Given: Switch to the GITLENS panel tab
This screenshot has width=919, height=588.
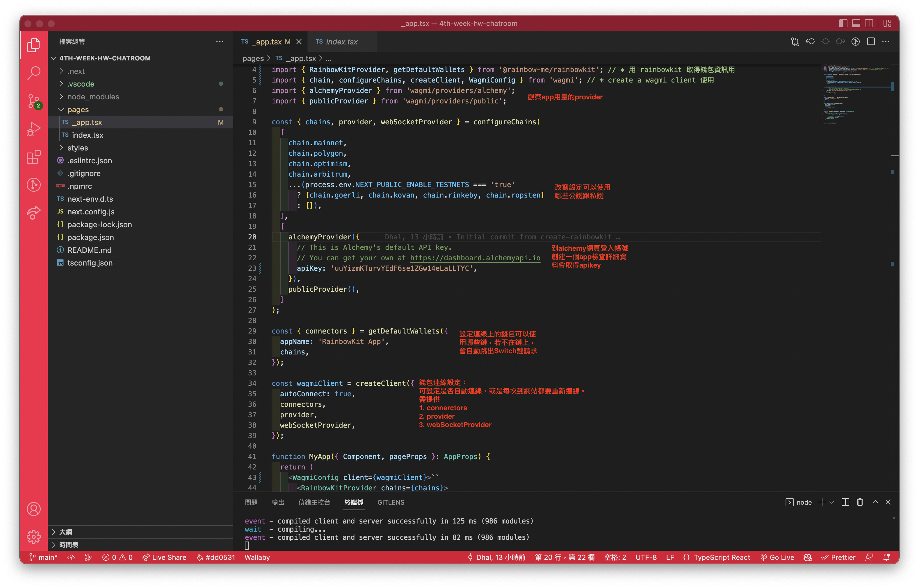Looking at the screenshot, I should (391, 503).
